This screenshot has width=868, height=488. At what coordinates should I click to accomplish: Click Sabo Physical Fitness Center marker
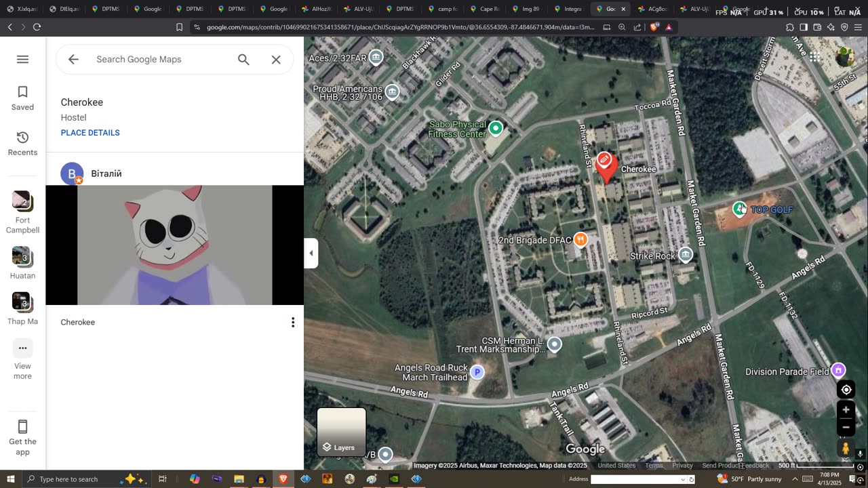pos(496,128)
